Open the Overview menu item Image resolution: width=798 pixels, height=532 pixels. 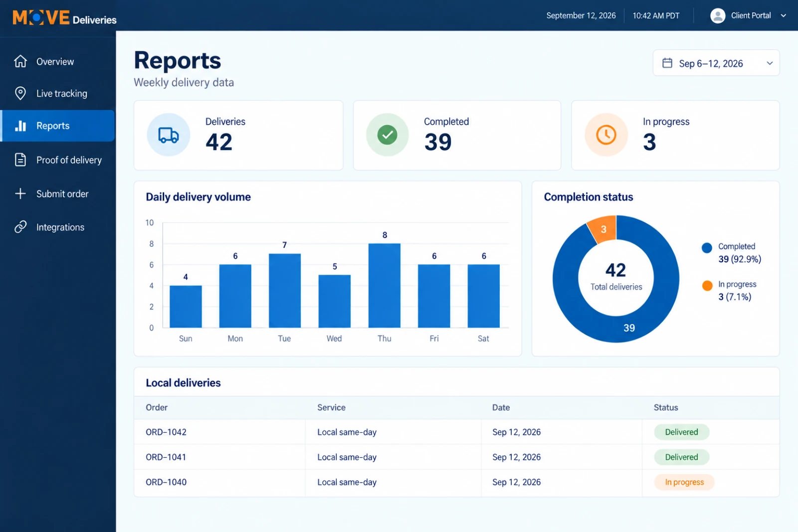click(x=58, y=61)
